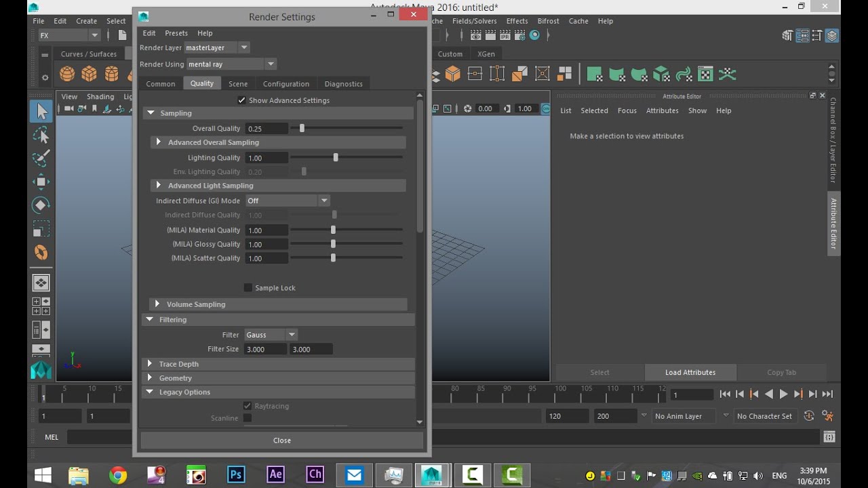
Task: Switch to the Diagnostics tab
Action: tap(344, 84)
